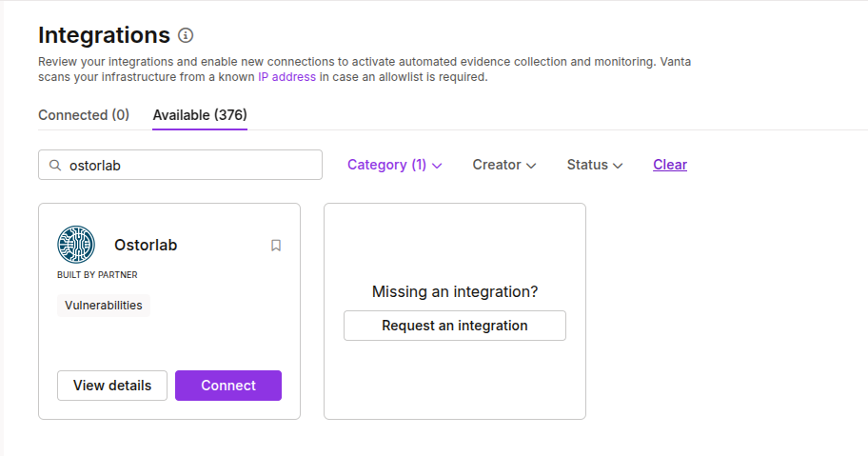Click View details for Ostorlab
The height and width of the screenshot is (456, 868).
click(112, 386)
